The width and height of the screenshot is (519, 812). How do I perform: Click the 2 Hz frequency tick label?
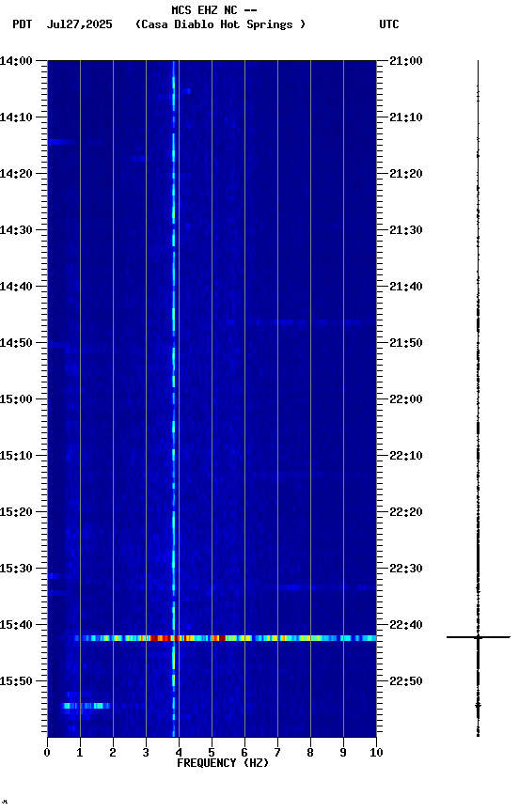coord(113,753)
